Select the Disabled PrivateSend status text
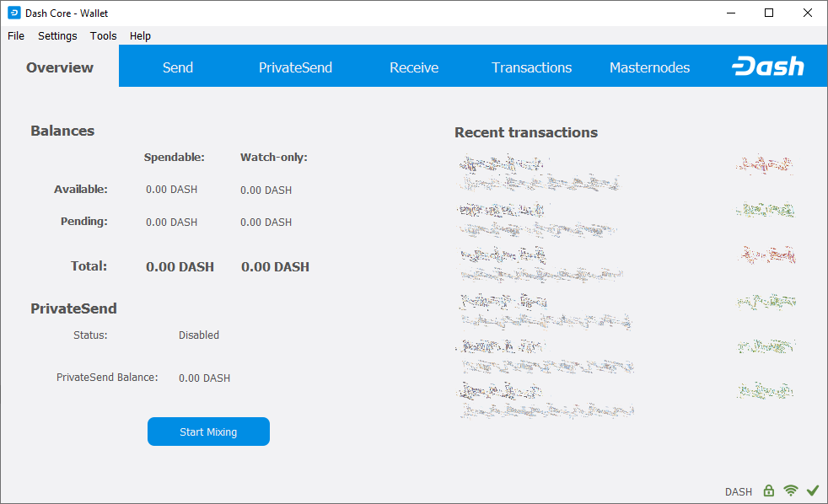 click(x=199, y=335)
